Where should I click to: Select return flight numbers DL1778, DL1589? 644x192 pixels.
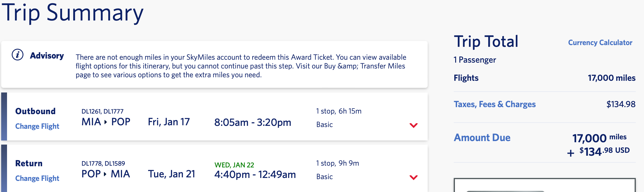click(x=103, y=163)
